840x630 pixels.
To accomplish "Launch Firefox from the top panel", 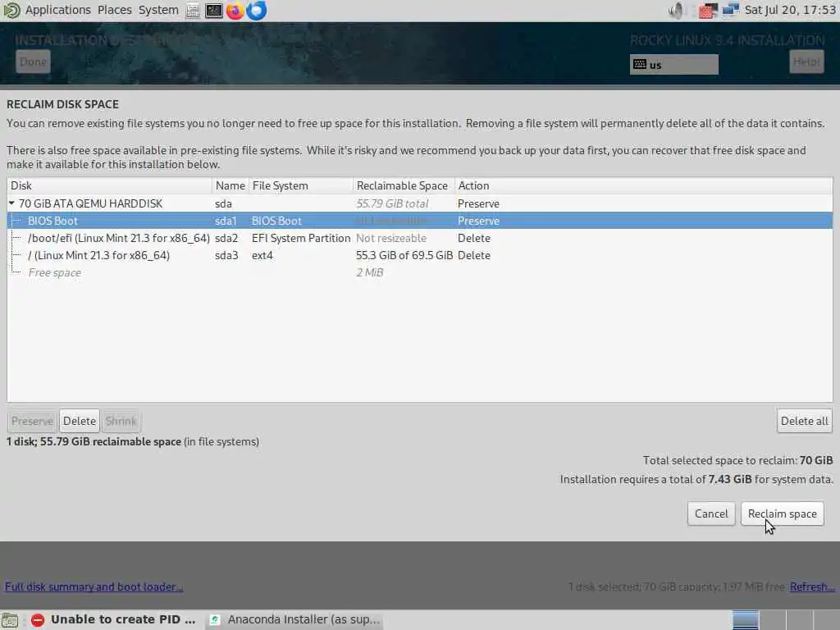I will [235, 10].
